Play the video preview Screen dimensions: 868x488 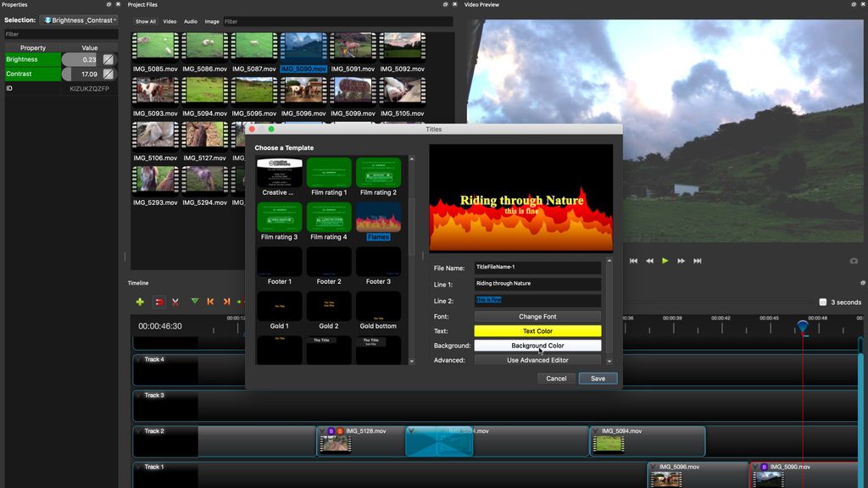(x=665, y=261)
